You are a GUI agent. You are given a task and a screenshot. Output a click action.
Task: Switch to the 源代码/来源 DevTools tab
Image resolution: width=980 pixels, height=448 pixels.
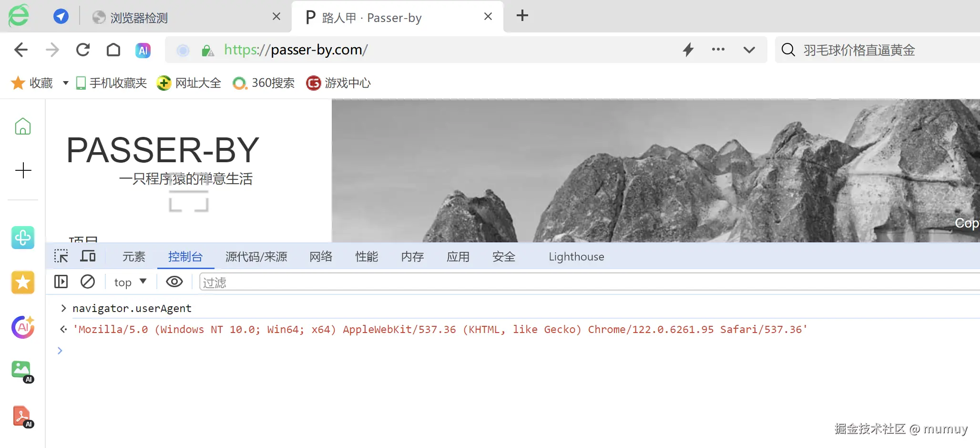click(x=256, y=257)
